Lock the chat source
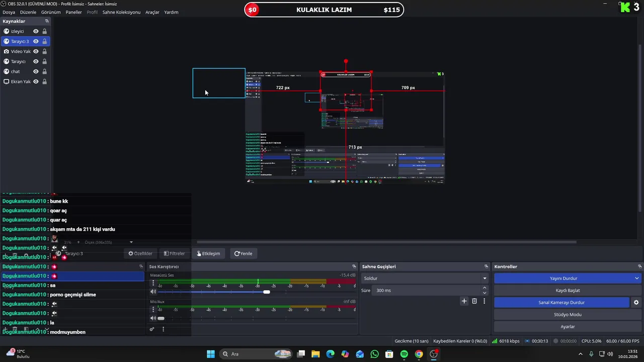 tap(44, 71)
